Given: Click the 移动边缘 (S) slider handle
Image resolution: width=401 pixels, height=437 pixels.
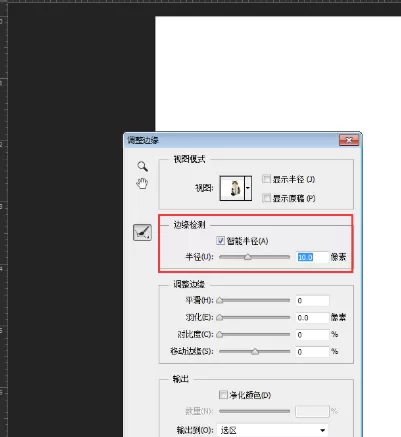Looking at the screenshot, I should (255, 351).
